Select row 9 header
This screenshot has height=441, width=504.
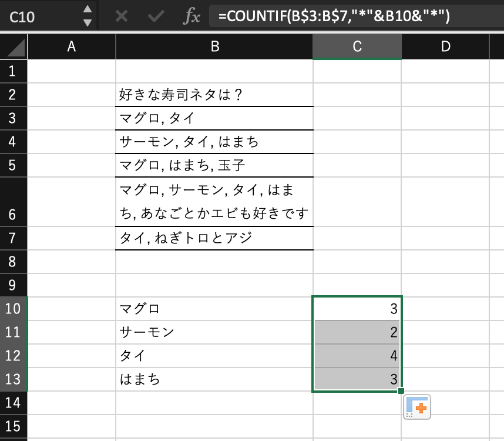tap(14, 285)
